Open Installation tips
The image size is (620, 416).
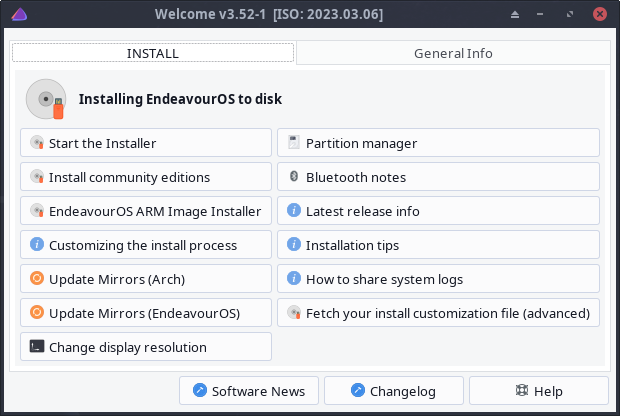pyautogui.click(x=438, y=245)
